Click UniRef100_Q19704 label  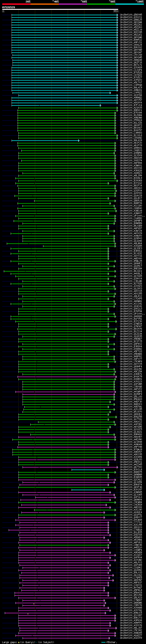[x=131, y=95]
